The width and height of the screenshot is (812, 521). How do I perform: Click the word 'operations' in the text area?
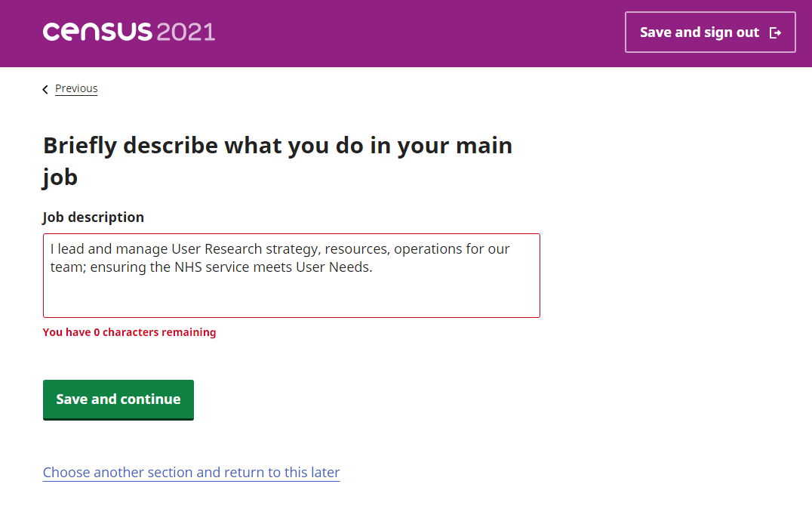(x=428, y=249)
